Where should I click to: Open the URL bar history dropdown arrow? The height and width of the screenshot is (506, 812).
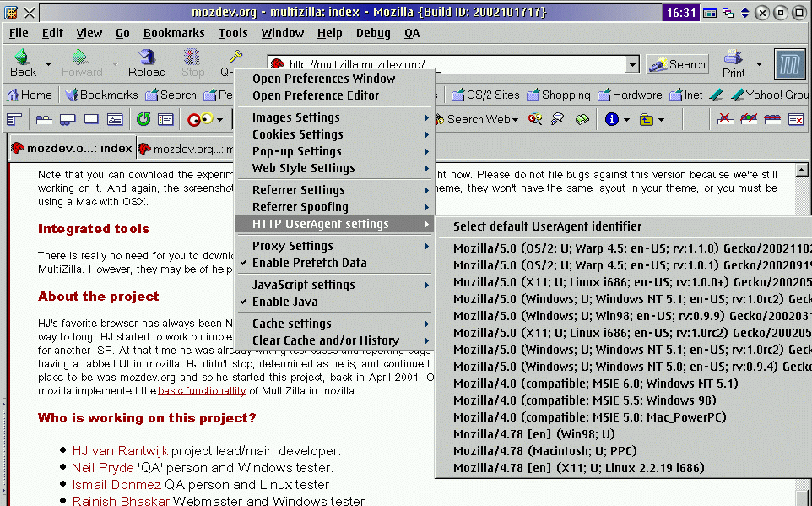[x=631, y=65]
